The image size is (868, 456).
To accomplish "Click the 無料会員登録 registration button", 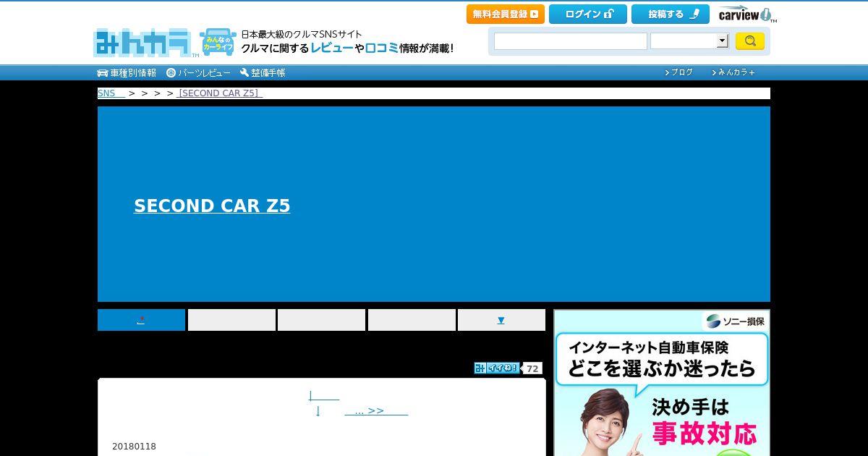I will [506, 14].
